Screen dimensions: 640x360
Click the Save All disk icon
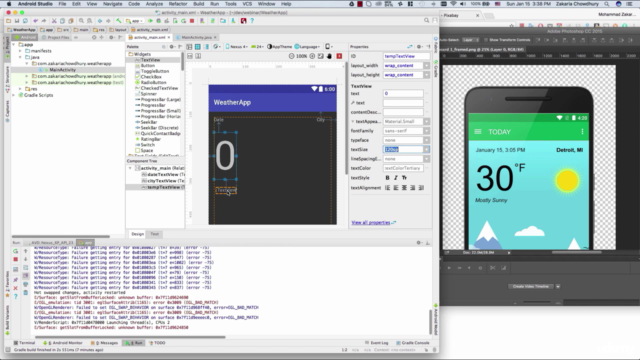click(17, 21)
